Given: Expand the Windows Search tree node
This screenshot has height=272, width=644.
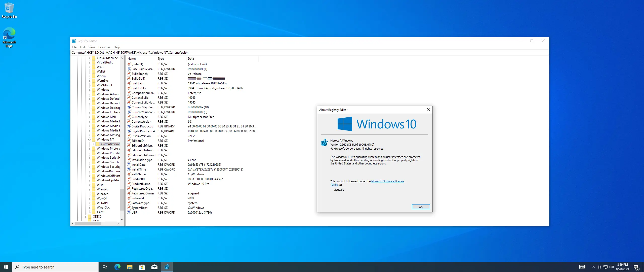Looking at the screenshot, I should click(x=89, y=162).
